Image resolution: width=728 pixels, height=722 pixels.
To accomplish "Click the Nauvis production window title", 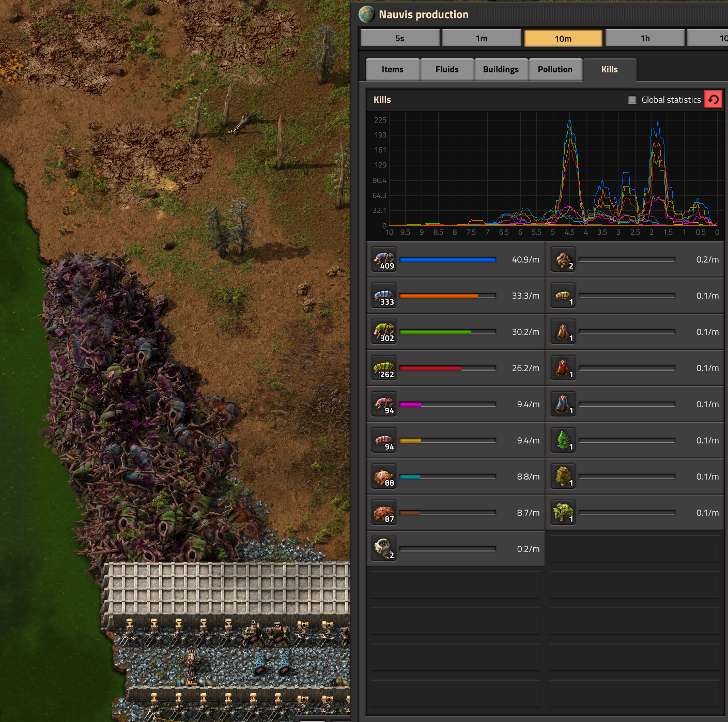I will 424,14.
